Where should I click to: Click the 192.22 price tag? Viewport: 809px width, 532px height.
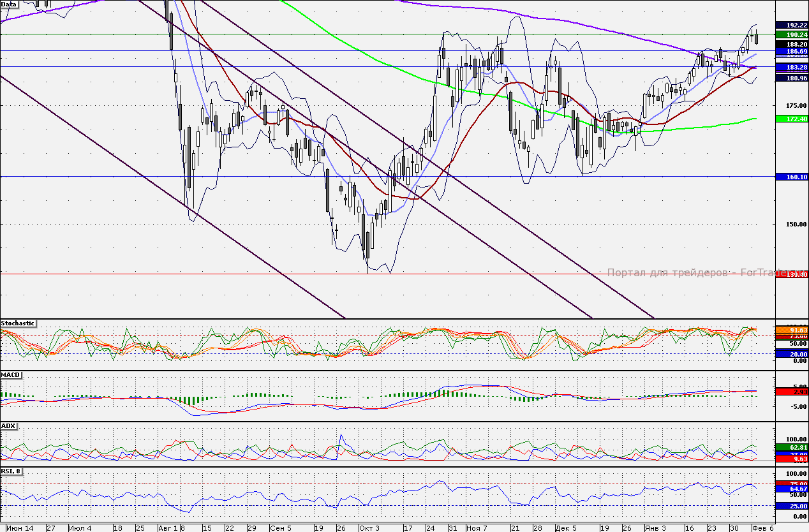point(792,26)
